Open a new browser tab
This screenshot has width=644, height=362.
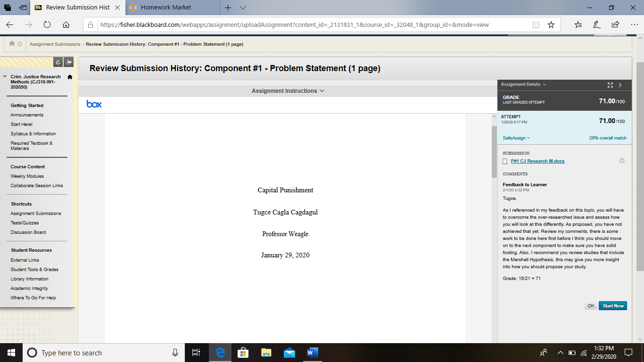tap(228, 8)
